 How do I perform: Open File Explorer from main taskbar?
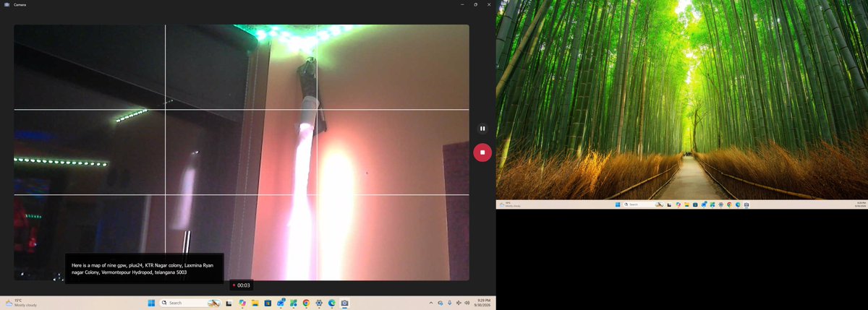click(255, 303)
